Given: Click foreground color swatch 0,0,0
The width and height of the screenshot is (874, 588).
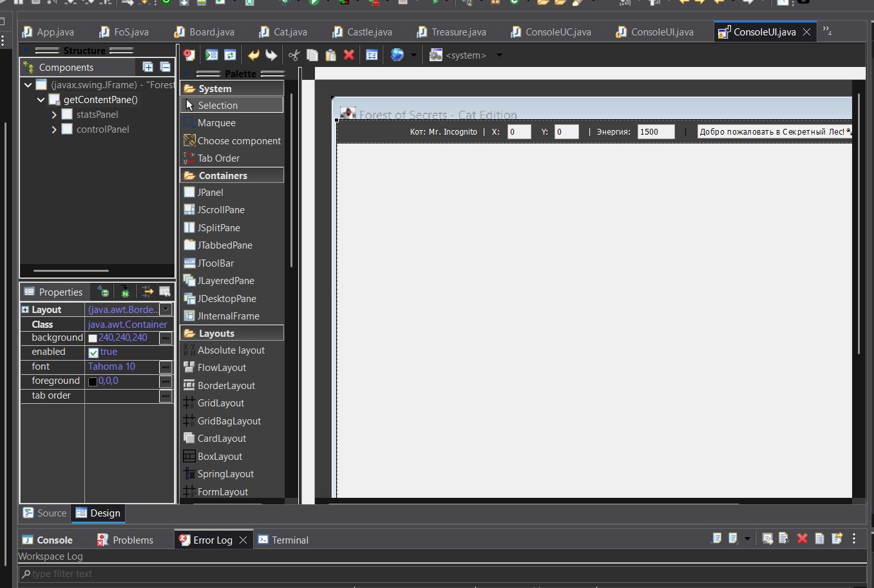Looking at the screenshot, I should [93, 381].
